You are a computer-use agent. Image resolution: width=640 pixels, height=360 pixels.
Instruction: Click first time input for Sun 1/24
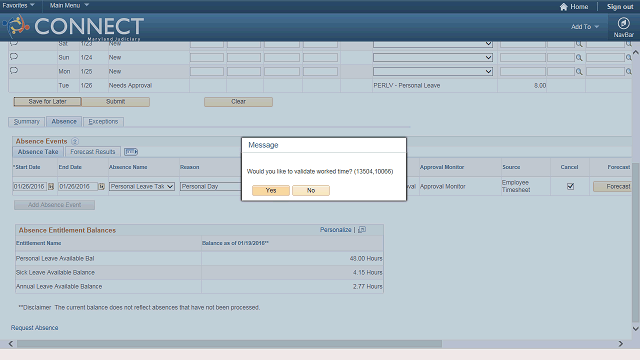pyautogui.click(x=207, y=58)
